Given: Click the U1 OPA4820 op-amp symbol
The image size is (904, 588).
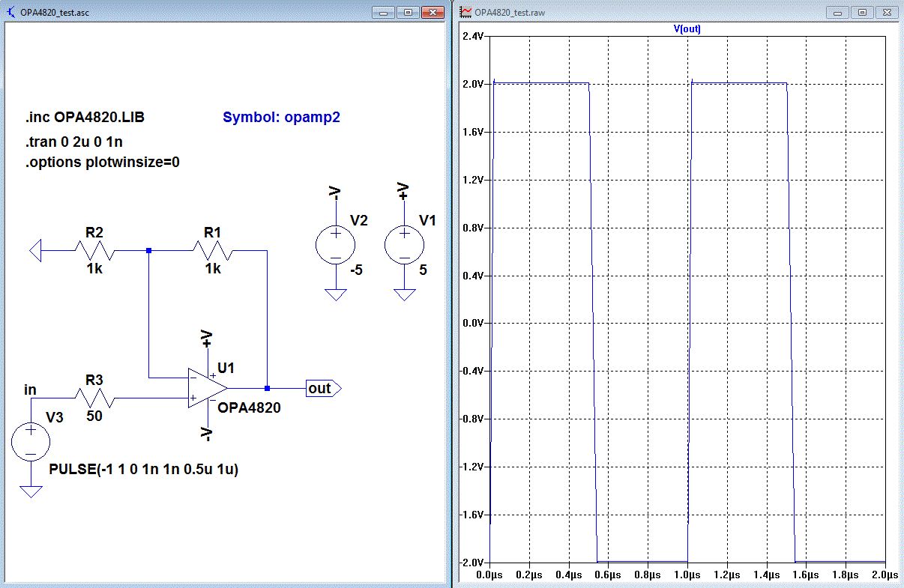Looking at the screenshot, I should 206,389.
